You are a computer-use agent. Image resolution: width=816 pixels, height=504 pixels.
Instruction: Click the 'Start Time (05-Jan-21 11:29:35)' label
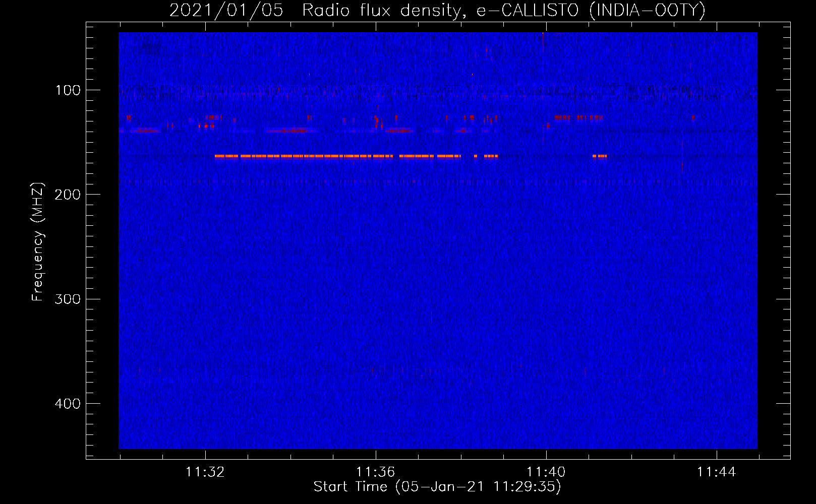point(437,487)
